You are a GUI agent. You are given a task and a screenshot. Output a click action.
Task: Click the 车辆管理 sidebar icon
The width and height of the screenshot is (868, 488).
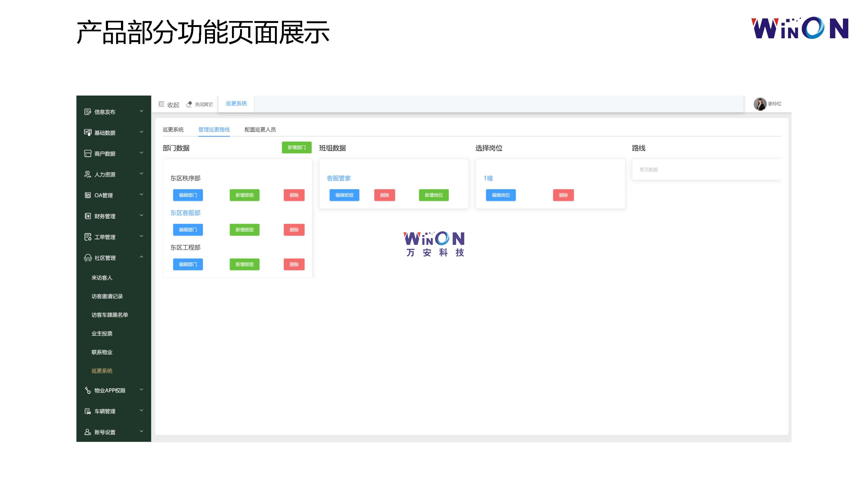pyautogui.click(x=88, y=411)
